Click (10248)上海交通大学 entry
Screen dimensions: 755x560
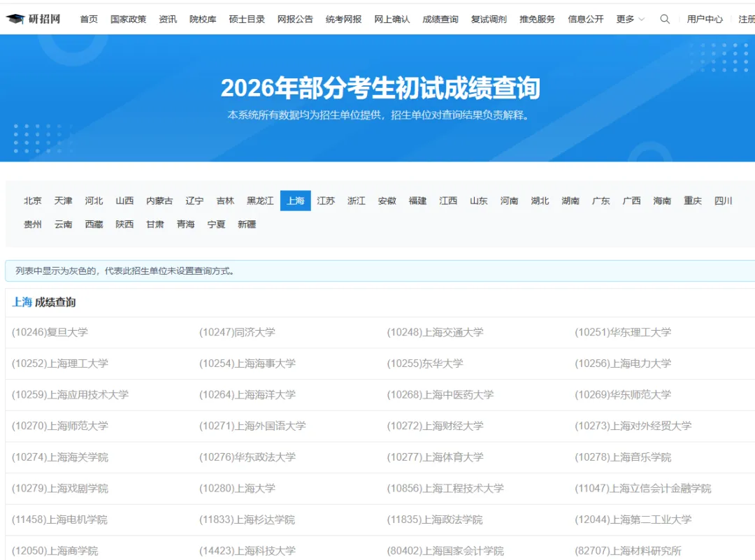pos(436,332)
